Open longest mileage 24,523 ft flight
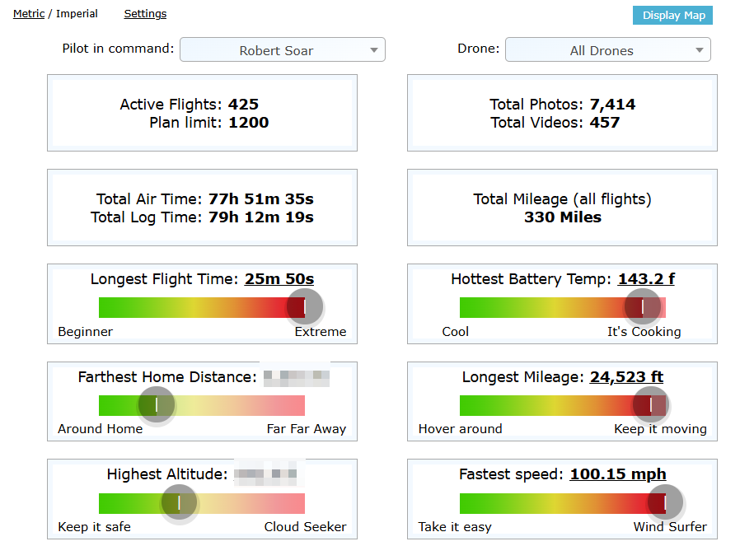This screenshot has width=754, height=560. [626, 377]
